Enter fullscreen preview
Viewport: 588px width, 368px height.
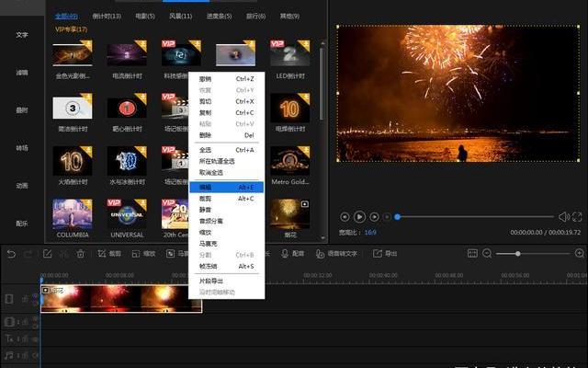click(x=577, y=217)
